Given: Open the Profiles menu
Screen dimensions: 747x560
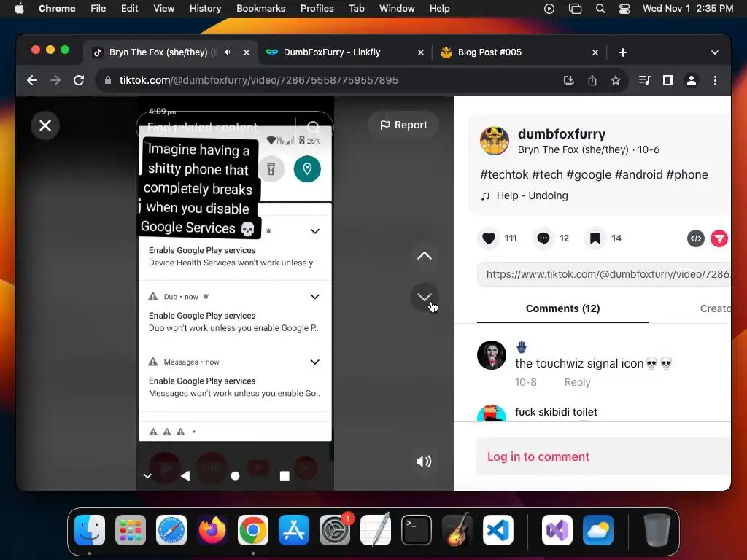Looking at the screenshot, I should point(317,8).
